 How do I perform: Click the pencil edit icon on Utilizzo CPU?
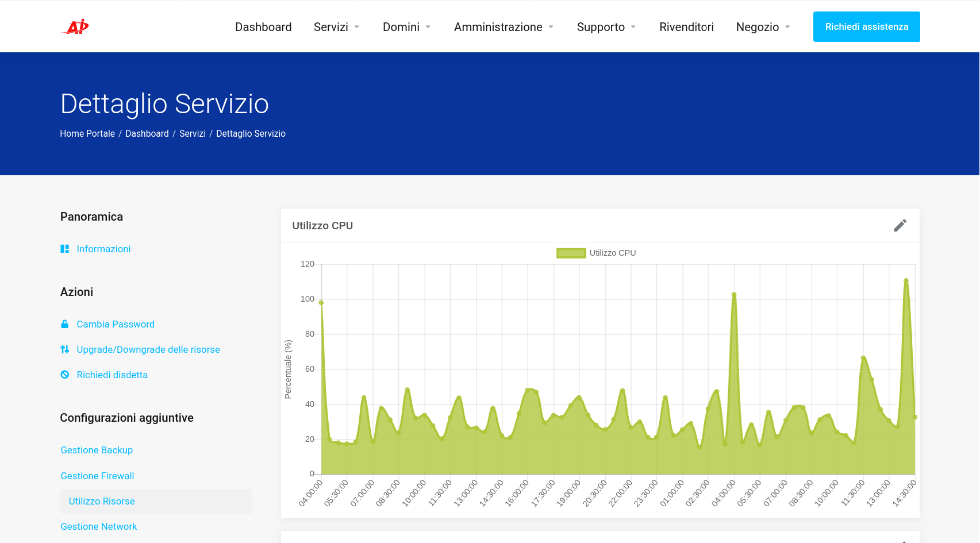[900, 225]
